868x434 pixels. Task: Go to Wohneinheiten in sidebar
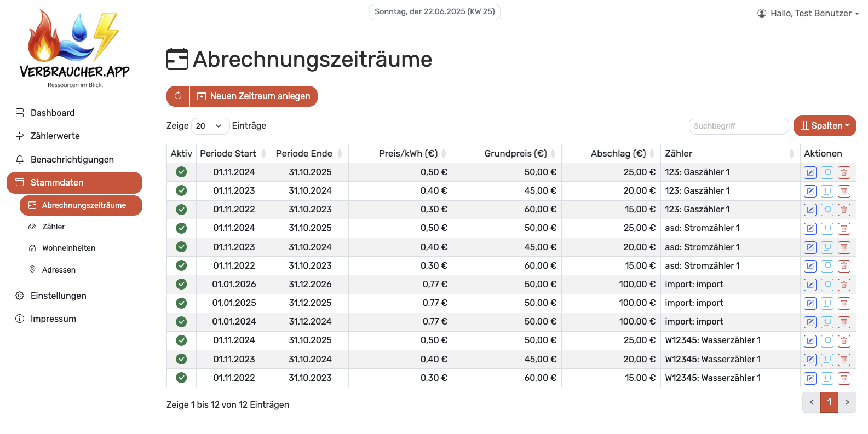coord(68,248)
